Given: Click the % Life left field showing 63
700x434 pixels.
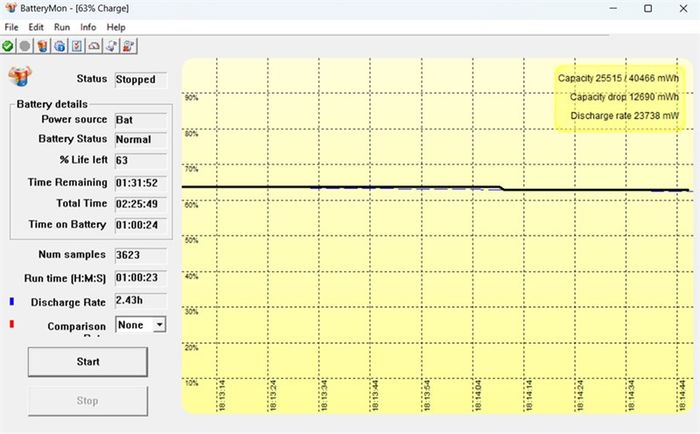Looking at the screenshot, I should tap(141, 161).
